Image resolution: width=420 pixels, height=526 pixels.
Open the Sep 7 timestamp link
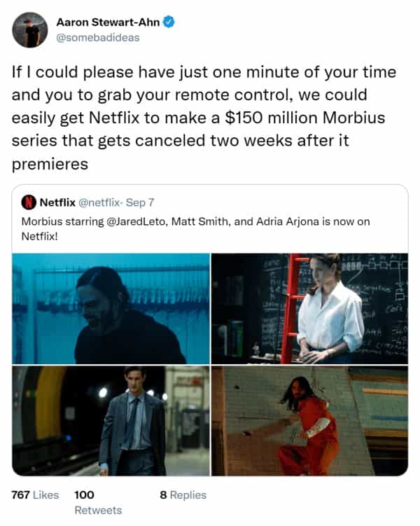140,202
